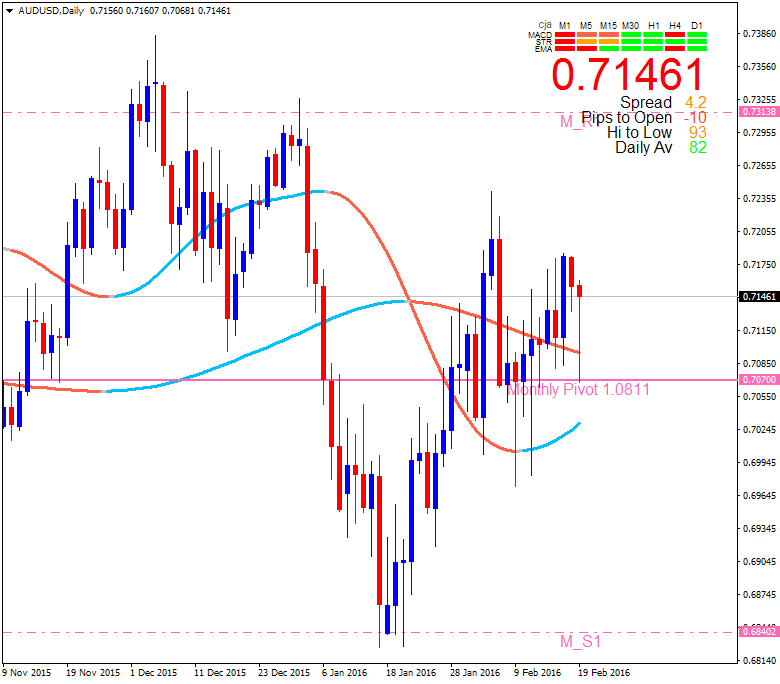Click the 0.68402 support price tag
The width and height of the screenshot is (780, 684).
tap(759, 632)
